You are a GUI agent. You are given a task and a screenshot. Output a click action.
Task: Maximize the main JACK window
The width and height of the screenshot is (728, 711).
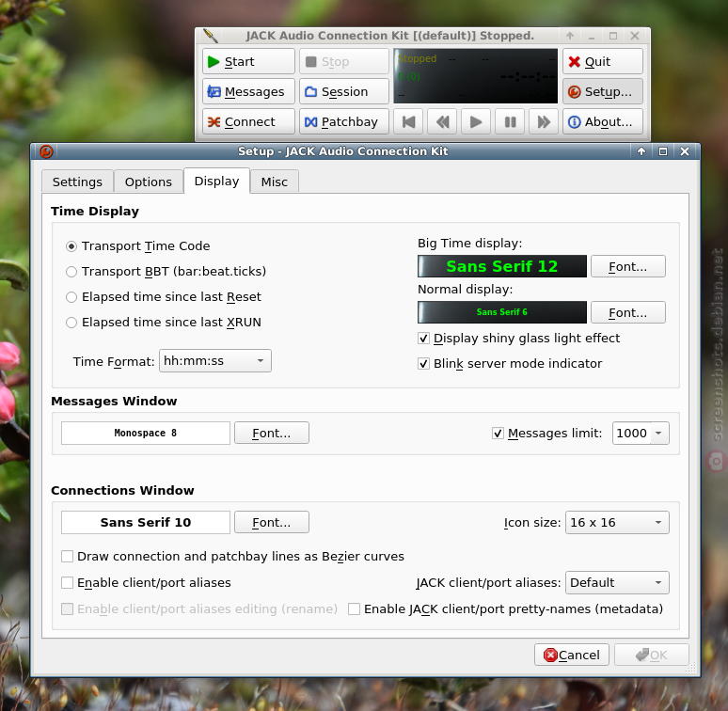613,36
